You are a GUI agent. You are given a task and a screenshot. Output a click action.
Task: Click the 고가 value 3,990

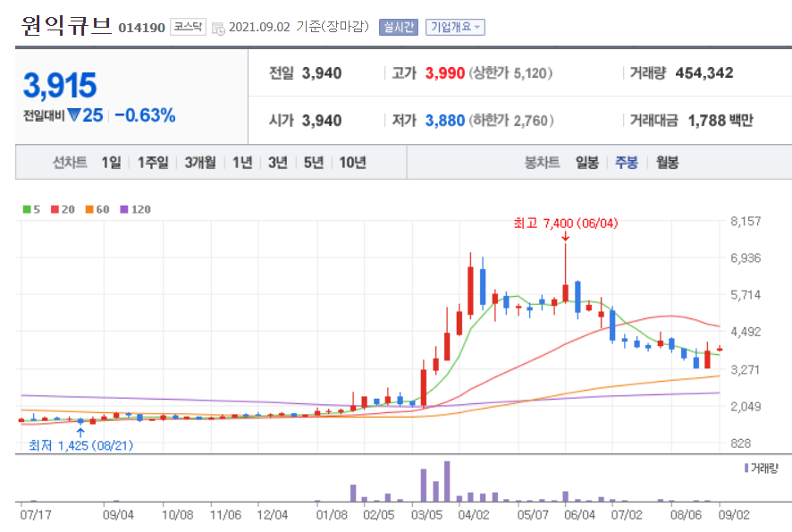(445, 73)
